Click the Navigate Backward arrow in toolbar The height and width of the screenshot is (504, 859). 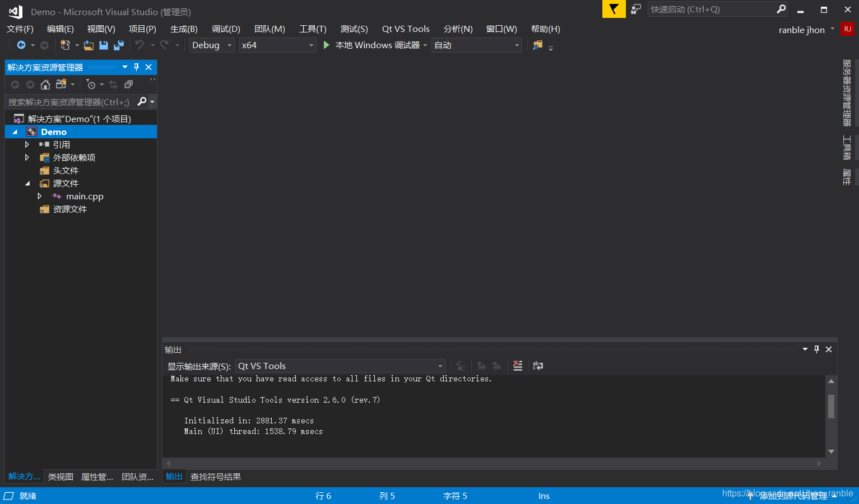click(21, 45)
